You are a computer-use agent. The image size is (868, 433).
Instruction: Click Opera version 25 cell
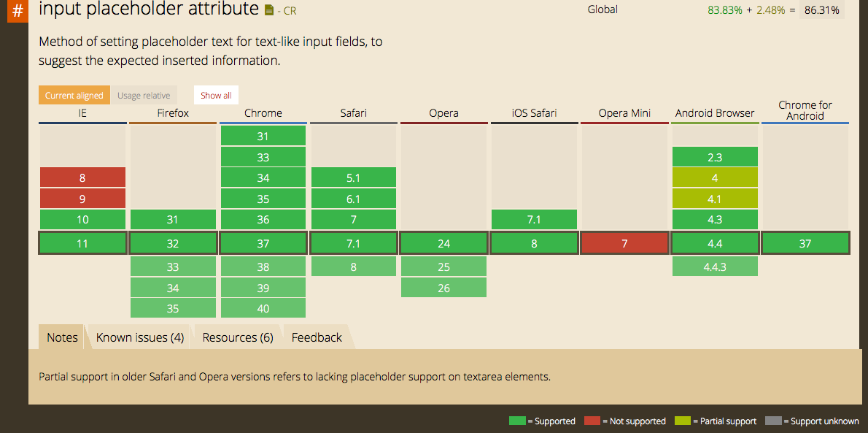[444, 267]
